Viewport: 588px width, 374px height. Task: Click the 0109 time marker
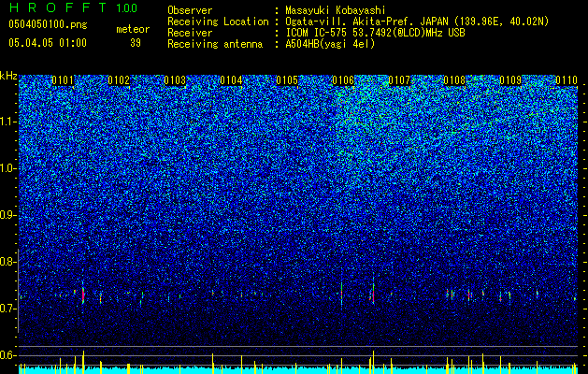click(510, 80)
